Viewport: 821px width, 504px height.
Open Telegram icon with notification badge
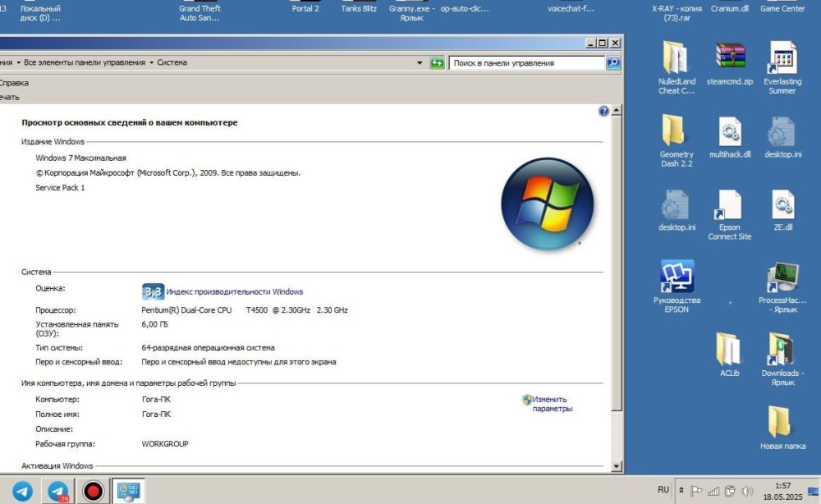(x=57, y=491)
